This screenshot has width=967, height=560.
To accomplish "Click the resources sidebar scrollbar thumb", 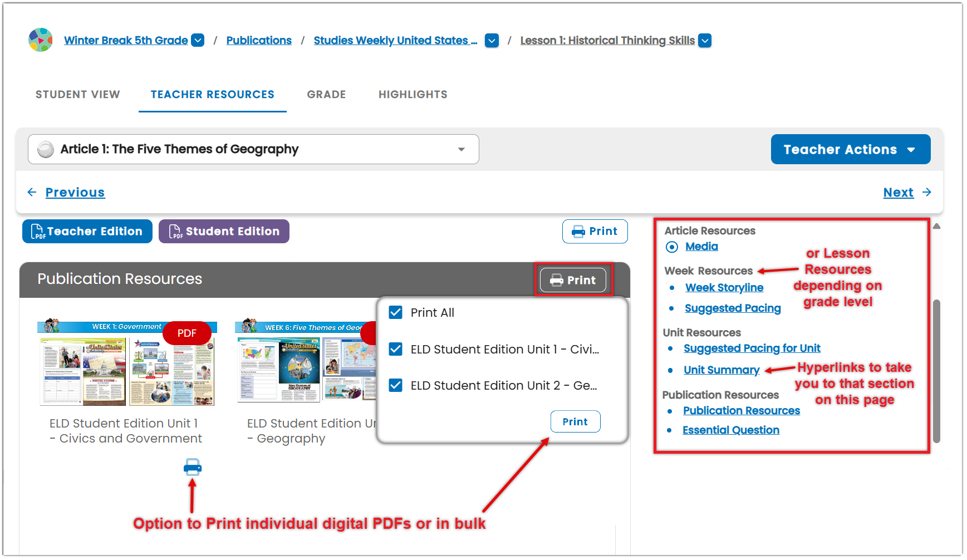I will pos(937,371).
